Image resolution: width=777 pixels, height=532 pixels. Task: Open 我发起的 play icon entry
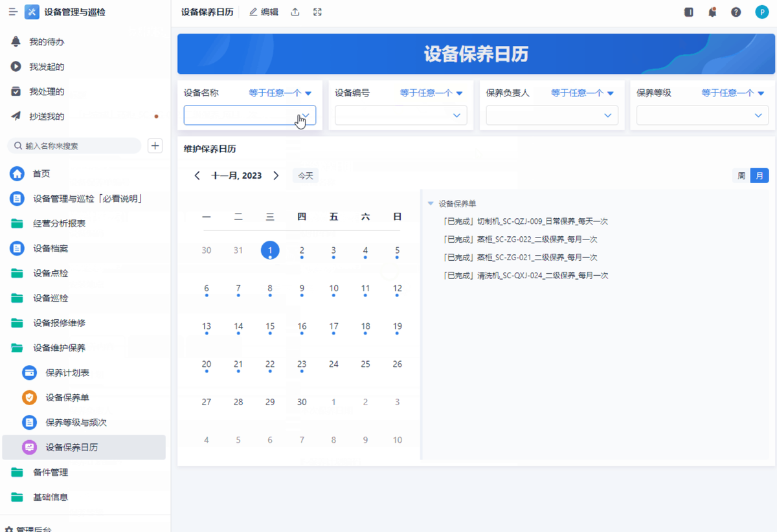click(x=16, y=67)
